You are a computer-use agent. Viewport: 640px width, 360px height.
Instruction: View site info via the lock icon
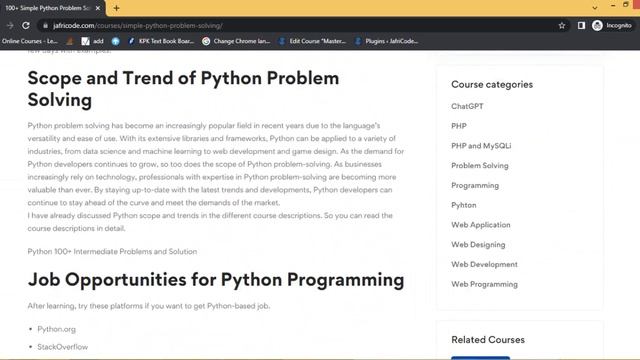(45, 25)
